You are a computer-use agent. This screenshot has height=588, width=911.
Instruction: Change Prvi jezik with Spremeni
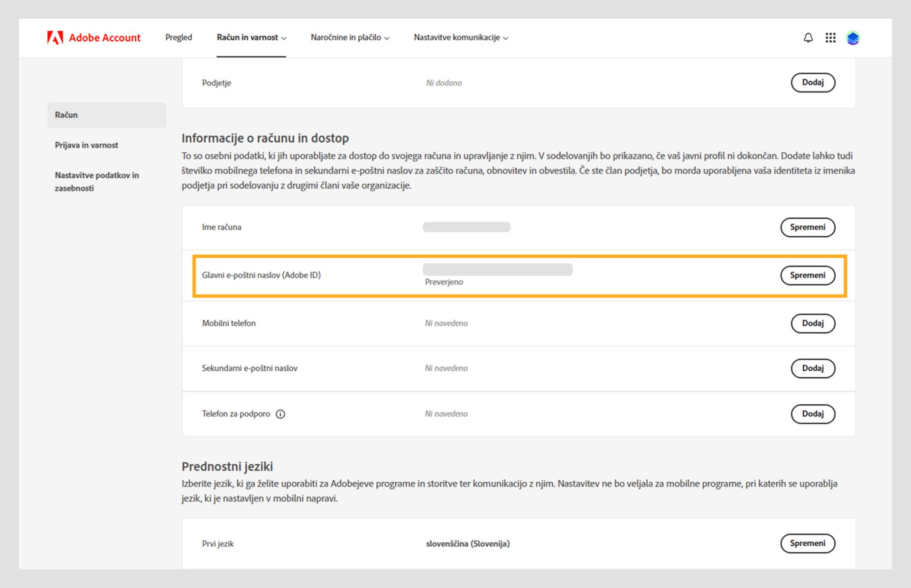click(807, 543)
